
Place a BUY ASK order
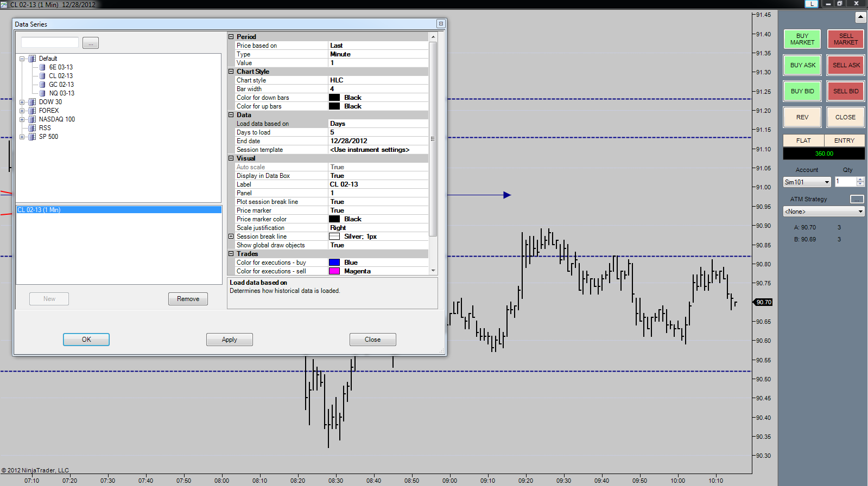coord(802,65)
